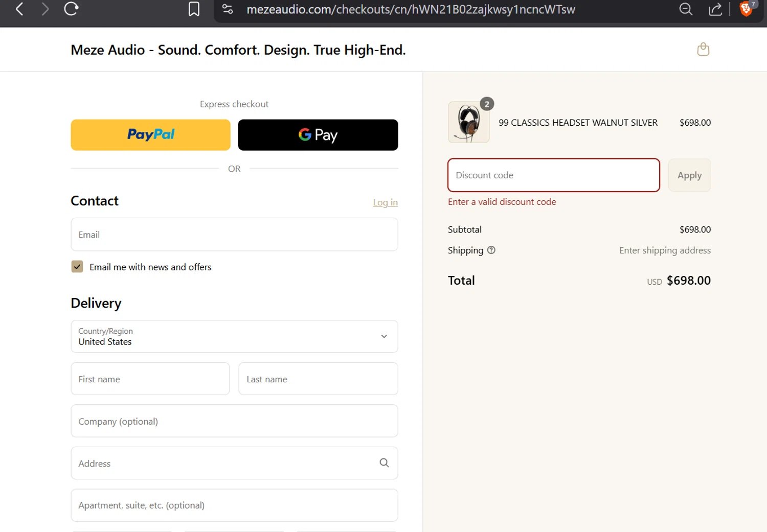Focus the Discount code field
Image resolution: width=767 pixels, height=532 pixels.
point(554,175)
